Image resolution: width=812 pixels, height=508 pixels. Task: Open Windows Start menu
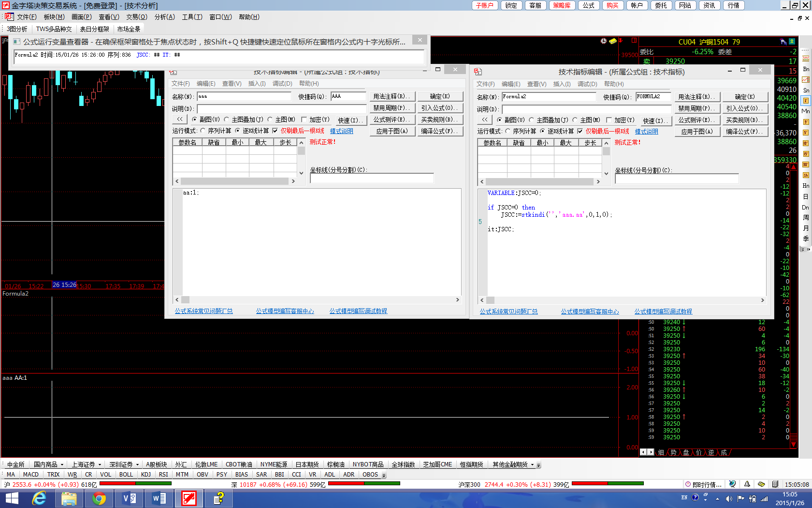coord(12,498)
